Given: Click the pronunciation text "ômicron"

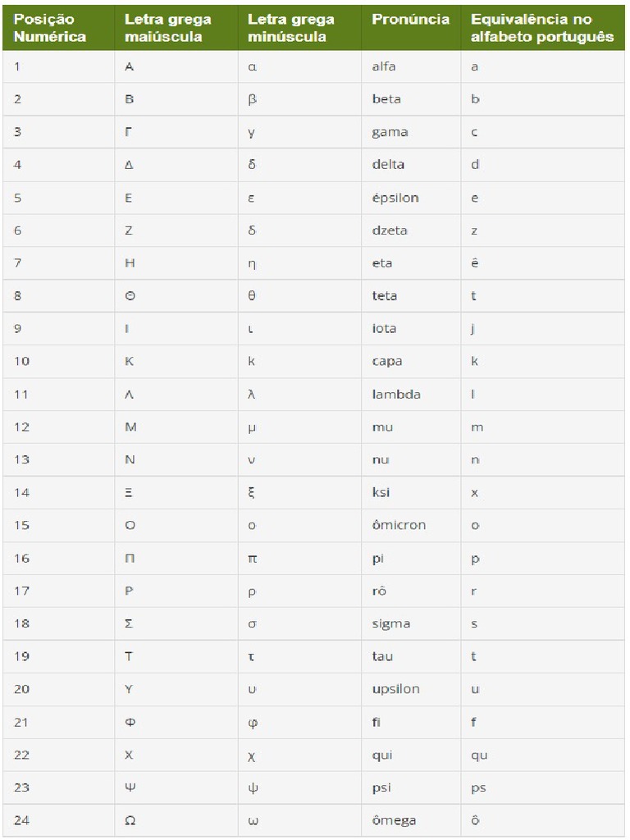Looking at the screenshot, I should (x=399, y=525).
